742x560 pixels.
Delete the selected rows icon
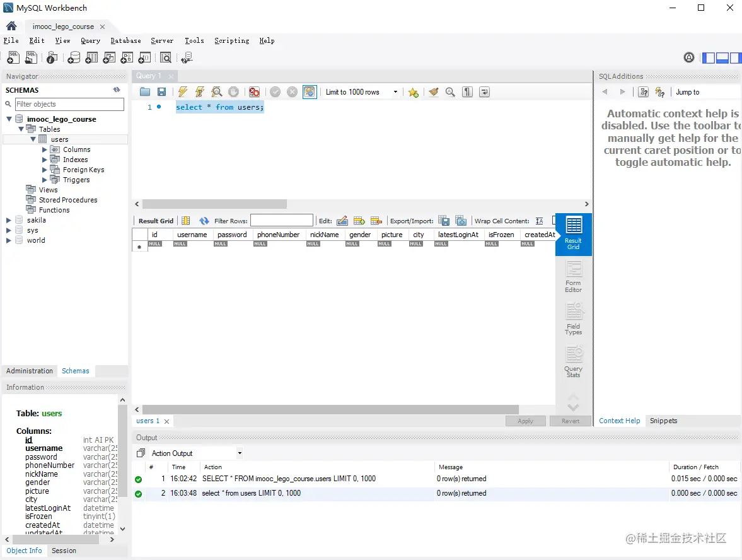[x=376, y=221]
